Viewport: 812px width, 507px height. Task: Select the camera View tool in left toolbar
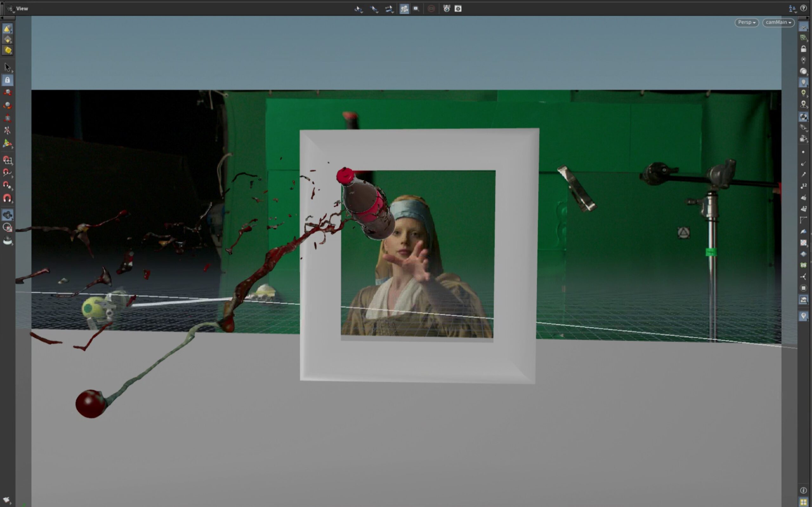(x=7, y=215)
